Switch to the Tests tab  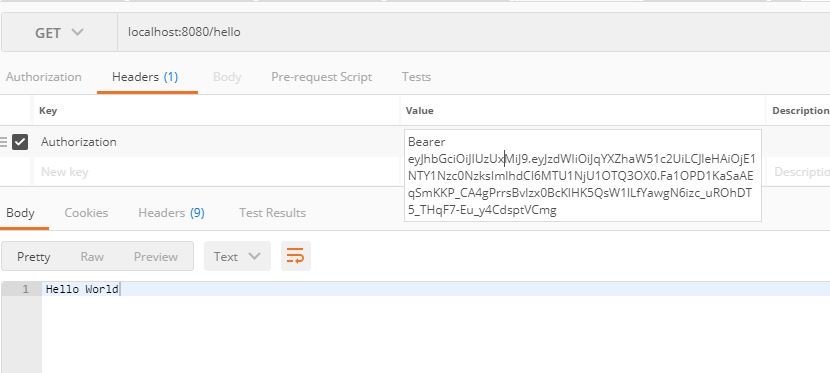[416, 77]
